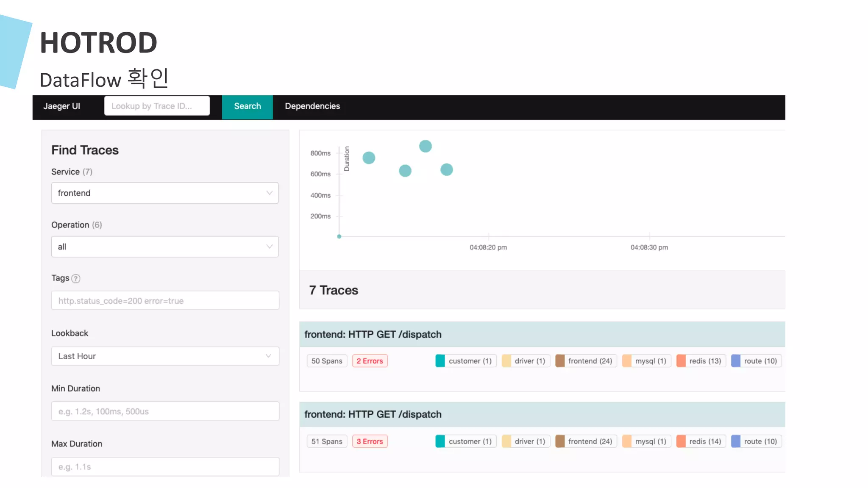Open the Lookback dropdown showing Last Hour
Screen dimensions: 868x488
pyautogui.click(x=165, y=356)
